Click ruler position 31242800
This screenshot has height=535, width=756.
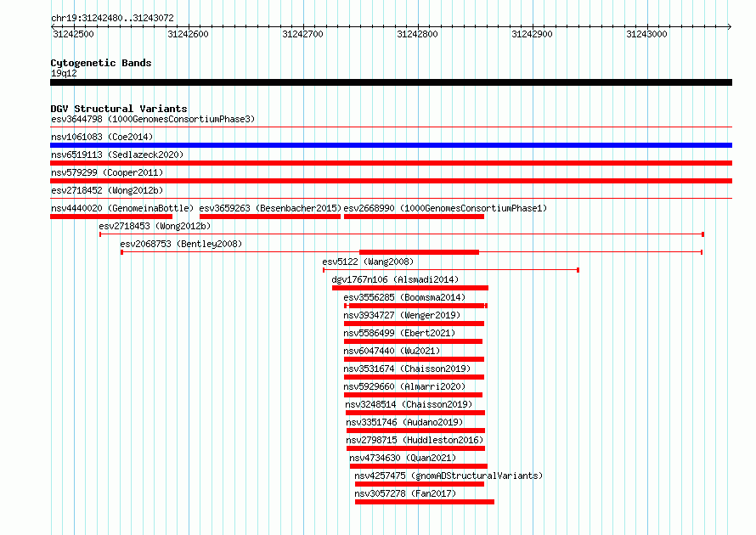[x=418, y=34]
